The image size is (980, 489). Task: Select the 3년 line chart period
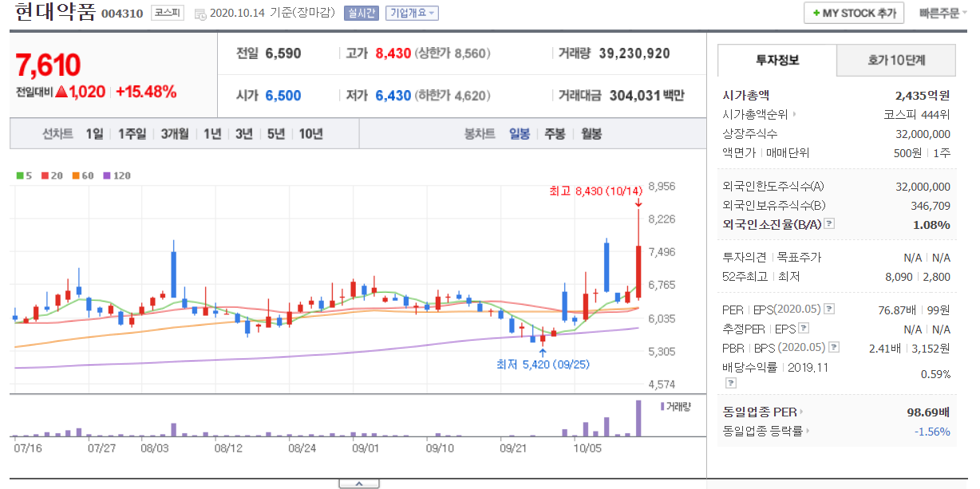pos(243,134)
